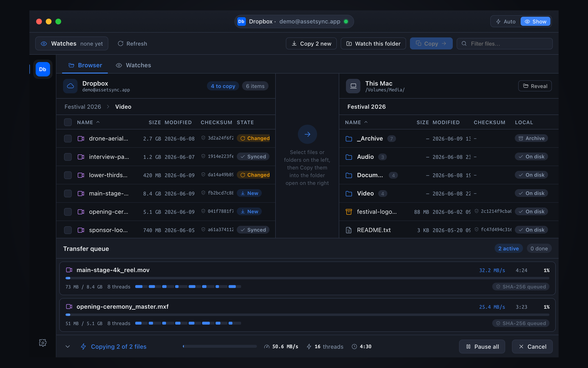Click the festival-logo archive box icon
Screen dimensions: 588x368
(349, 212)
